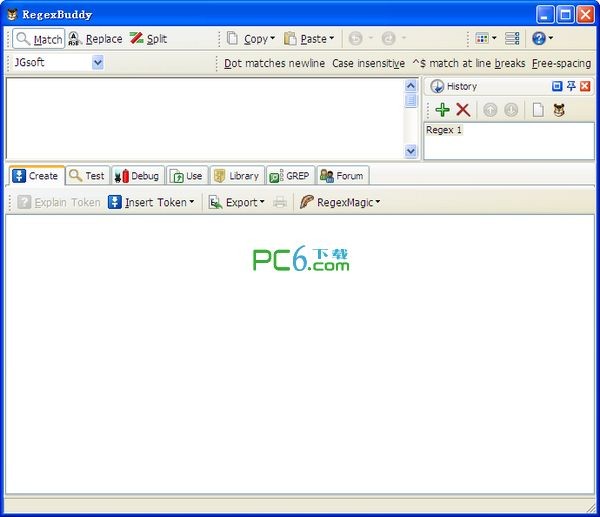Screen dimensions: 600x517
Task: Select Regex 1 in History list
Action: 444,130
